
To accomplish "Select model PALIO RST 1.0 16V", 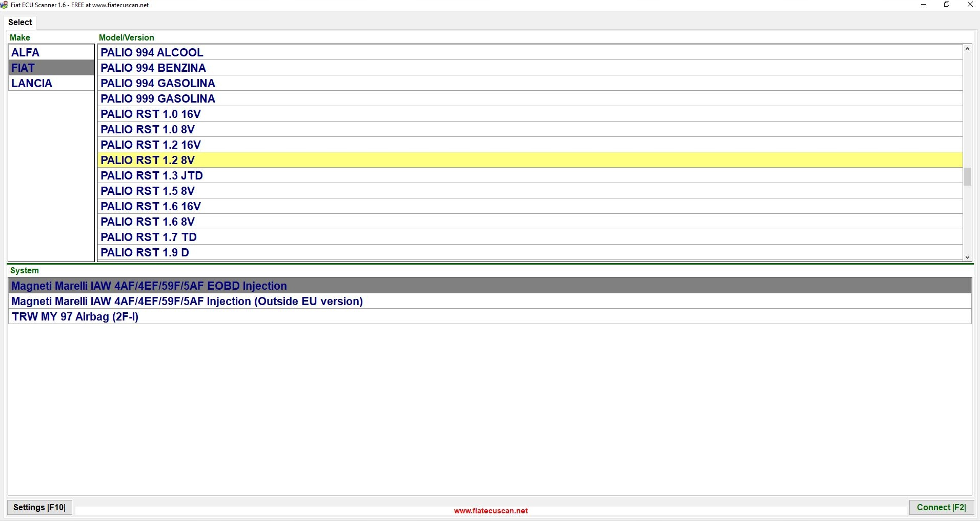I will click(530, 114).
